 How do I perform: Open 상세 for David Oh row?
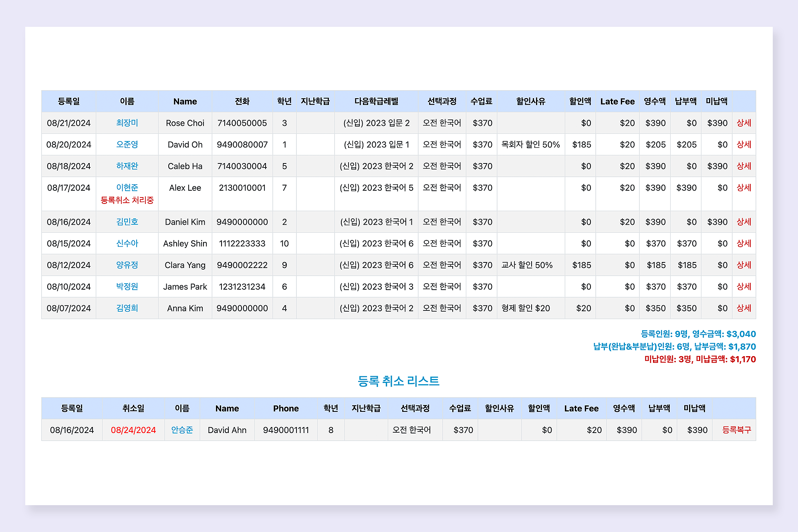click(x=744, y=145)
